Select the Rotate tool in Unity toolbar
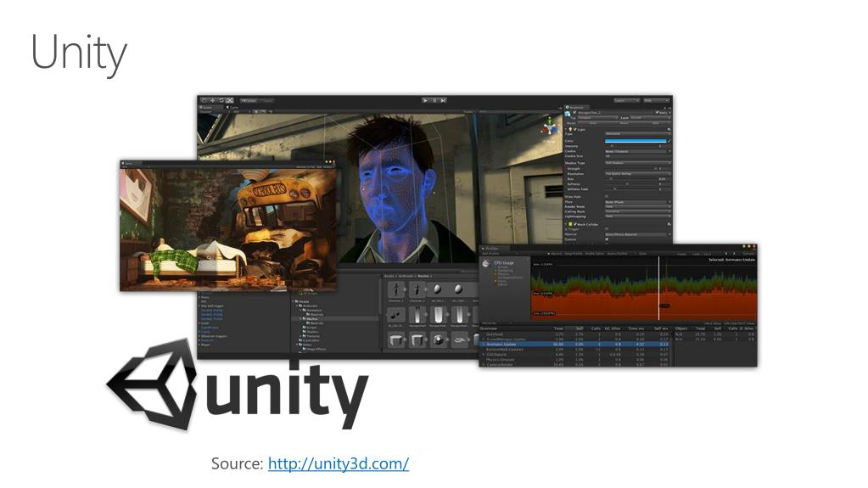The image size is (868, 488). click(x=221, y=100)
